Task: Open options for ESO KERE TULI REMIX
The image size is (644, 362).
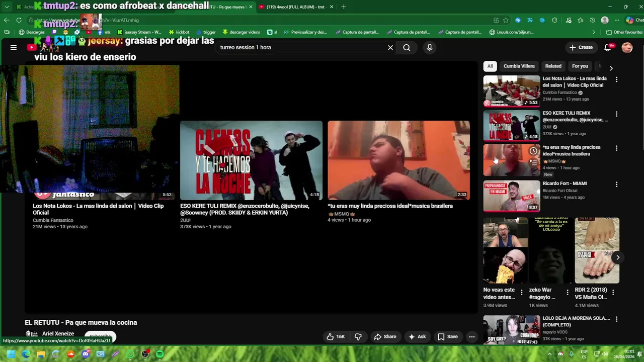Action: click(x=616, y=114)
